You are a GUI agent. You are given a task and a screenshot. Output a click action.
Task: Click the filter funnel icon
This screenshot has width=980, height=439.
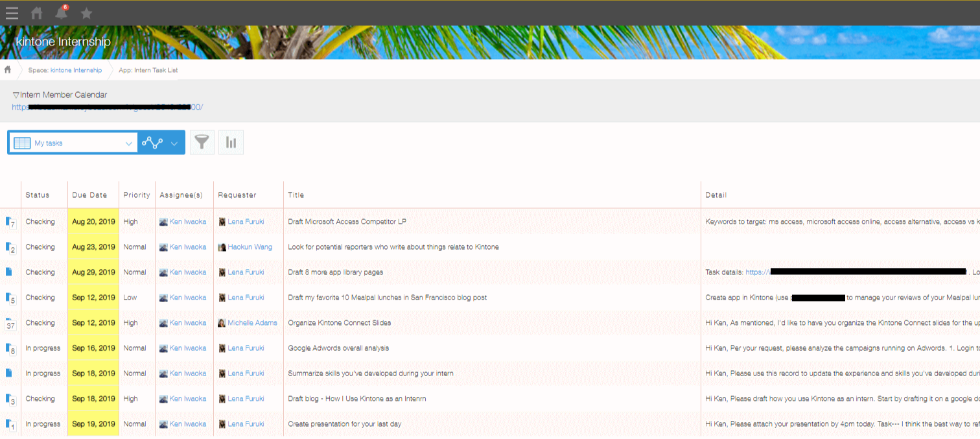[202, 143]
